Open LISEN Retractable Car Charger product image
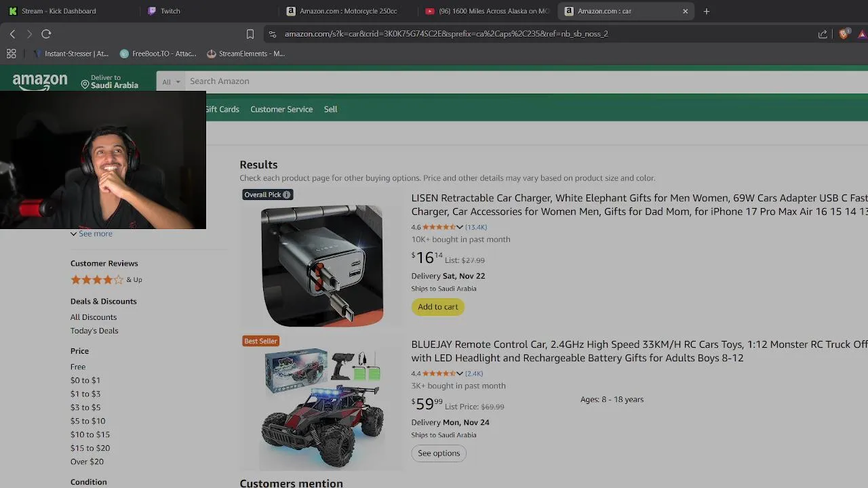Screen dimensions: 868x488 [x=322, y=266]
